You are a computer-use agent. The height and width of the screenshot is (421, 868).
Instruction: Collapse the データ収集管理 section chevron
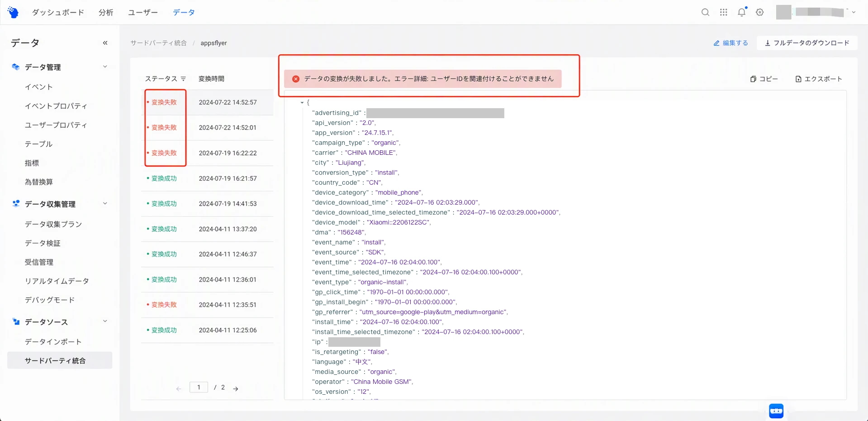105,204
